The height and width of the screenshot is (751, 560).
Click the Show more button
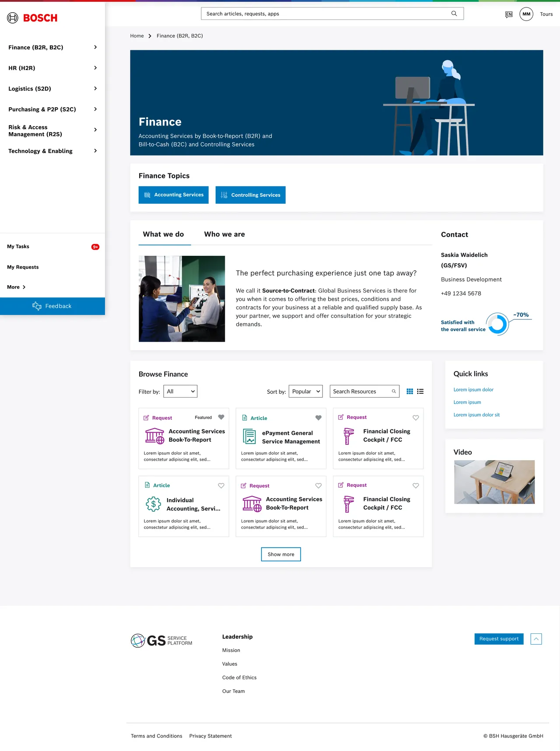[x=281, y=555]
